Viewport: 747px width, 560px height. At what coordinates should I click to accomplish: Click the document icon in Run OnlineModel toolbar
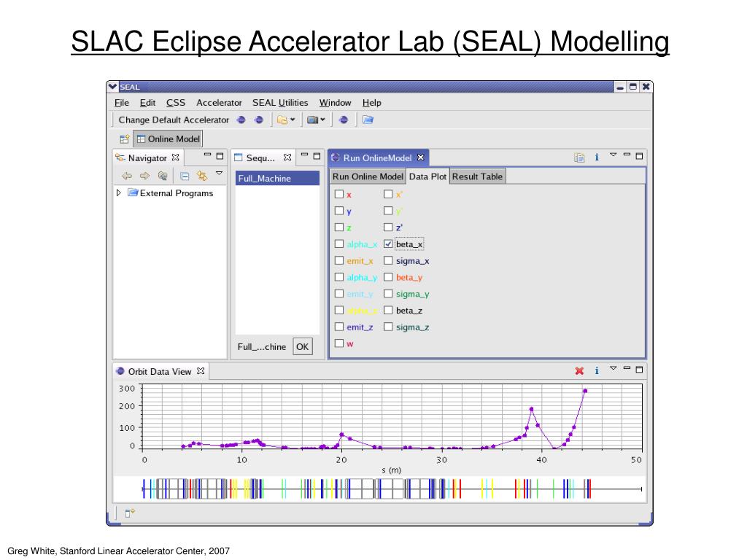point(579,157)
